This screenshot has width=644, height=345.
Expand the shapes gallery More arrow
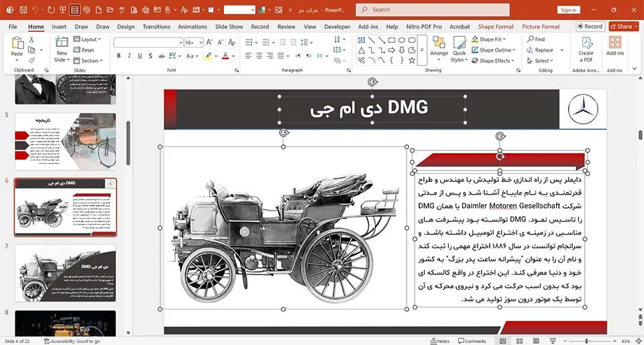pos(422,50)
